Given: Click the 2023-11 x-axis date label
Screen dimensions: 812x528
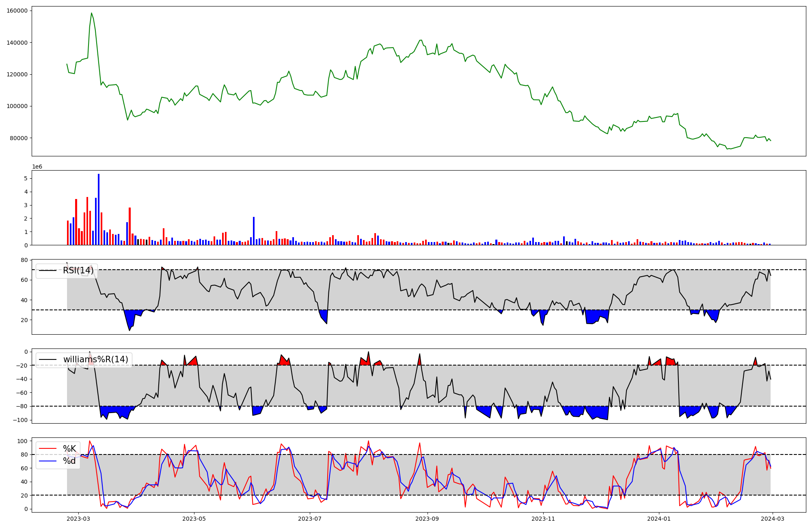Looking at the screenshot, I should (x=543, y=519).
